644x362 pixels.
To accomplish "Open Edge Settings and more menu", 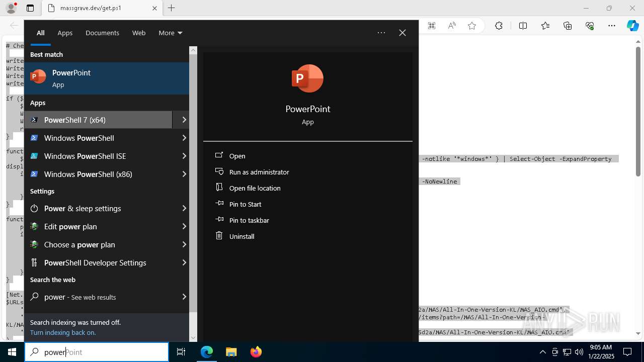I will (612, 26).
